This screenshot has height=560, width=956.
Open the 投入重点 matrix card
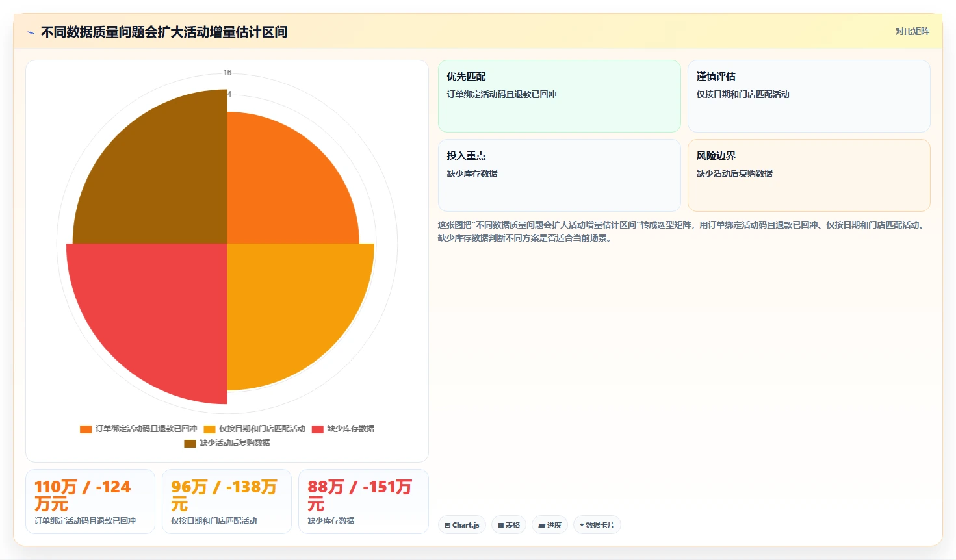560,175
